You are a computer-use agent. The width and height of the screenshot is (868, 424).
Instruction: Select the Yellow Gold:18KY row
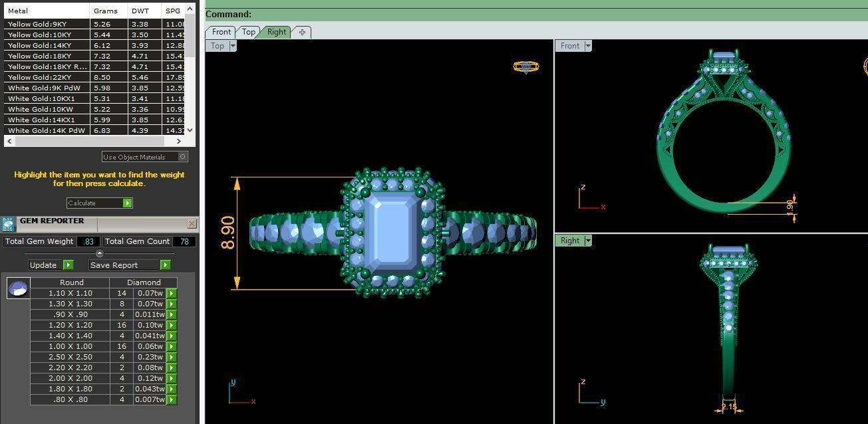[94, 56]
